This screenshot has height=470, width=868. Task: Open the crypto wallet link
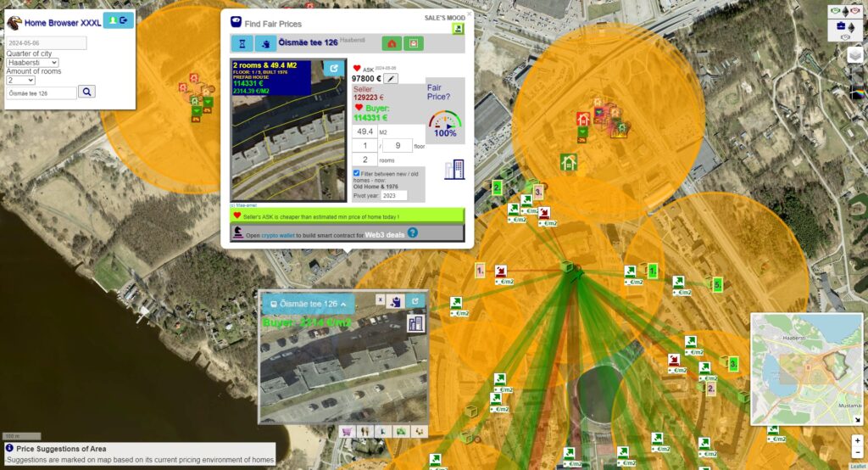point(278,236)
